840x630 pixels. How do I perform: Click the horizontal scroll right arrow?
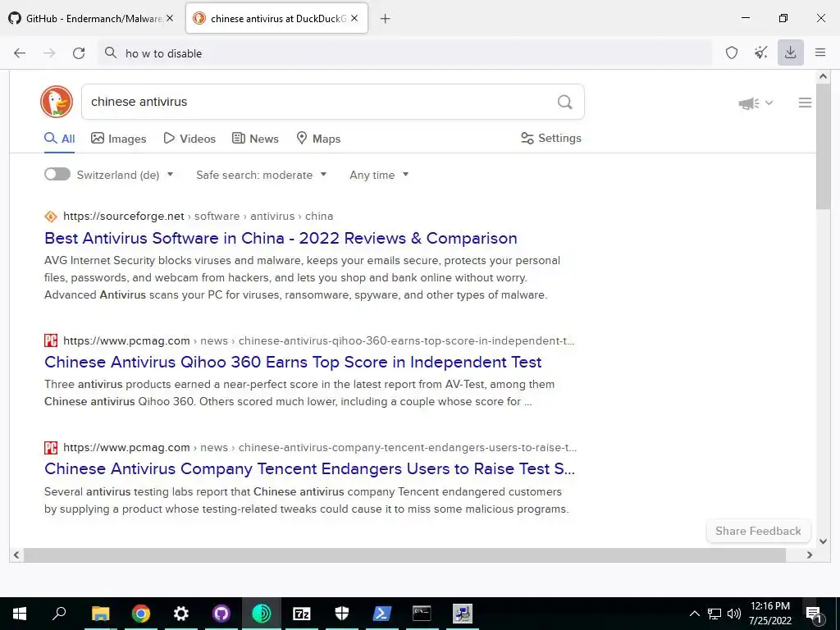pyautogui.click(x=810, y=555)
